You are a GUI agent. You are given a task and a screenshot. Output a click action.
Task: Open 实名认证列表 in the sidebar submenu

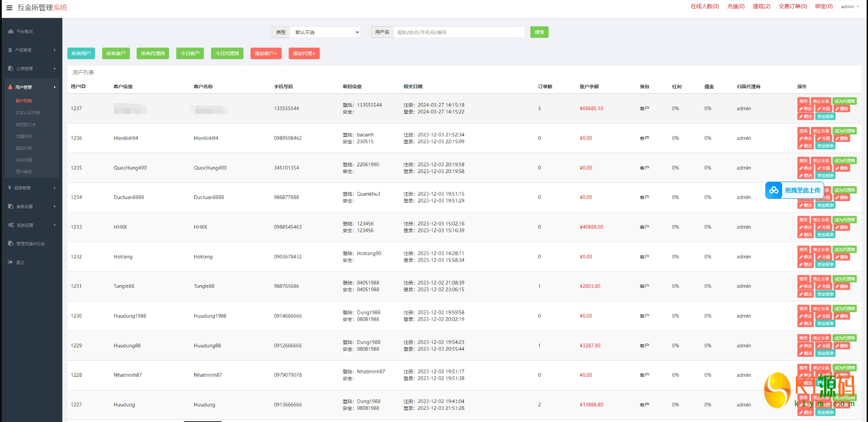click(x=28, y=113)
